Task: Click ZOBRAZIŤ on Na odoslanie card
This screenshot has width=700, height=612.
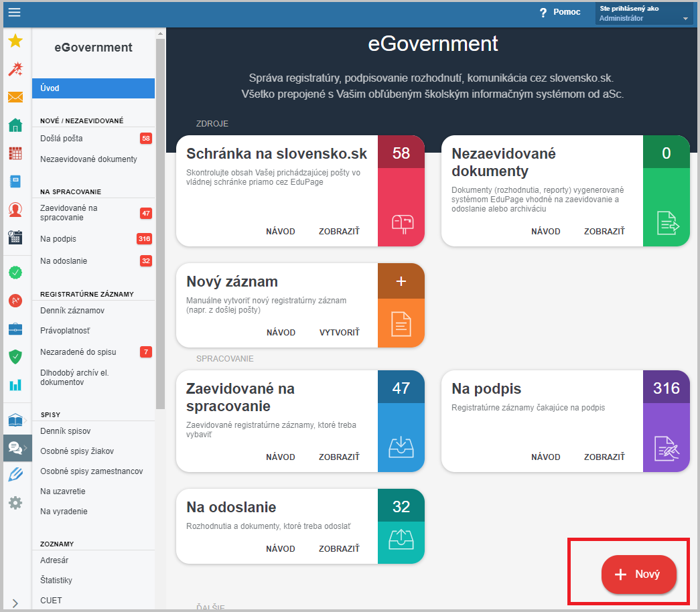Action: [340, 548]
